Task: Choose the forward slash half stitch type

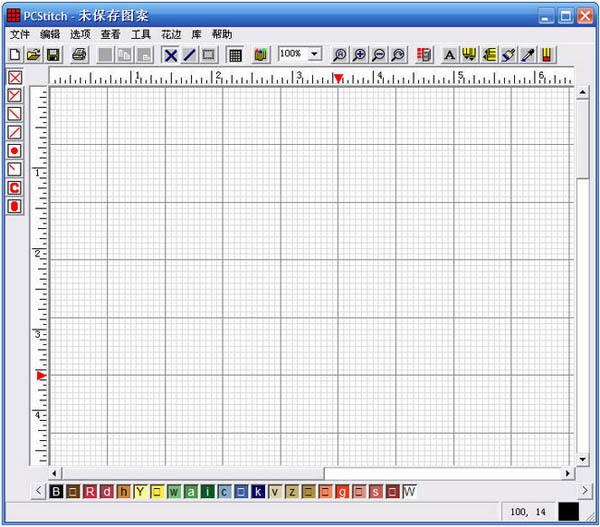Action: pos(15,132)
